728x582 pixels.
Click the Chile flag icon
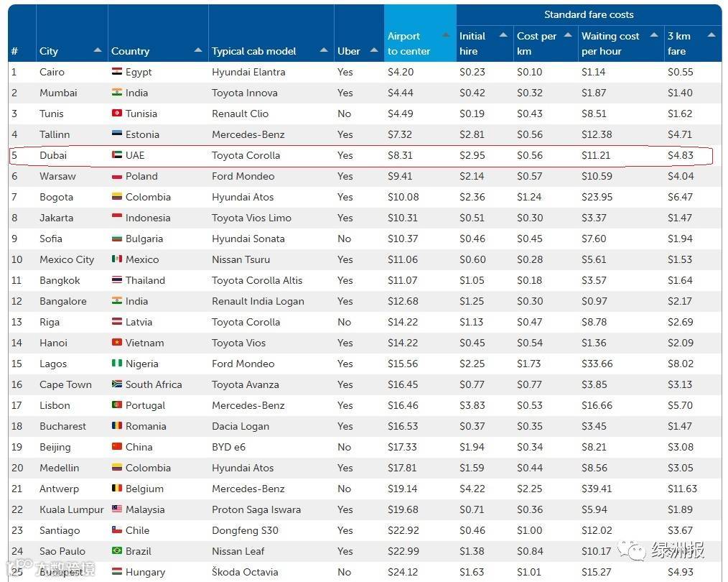[117, 530]
